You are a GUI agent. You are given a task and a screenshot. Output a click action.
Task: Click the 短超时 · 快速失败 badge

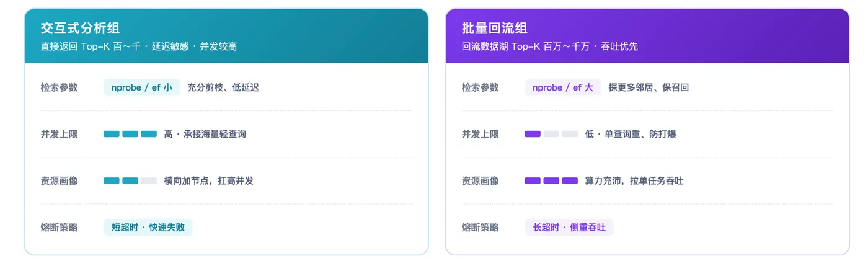point(148,227)
